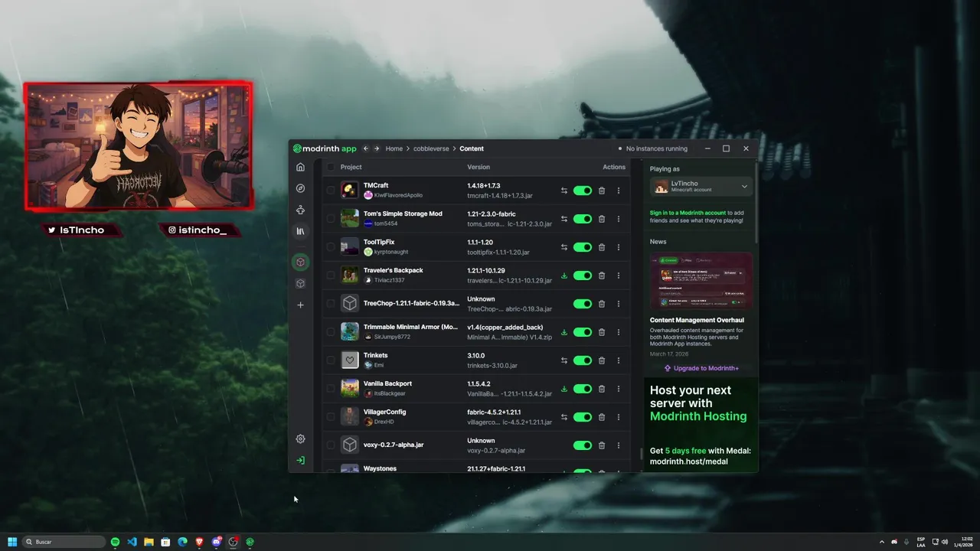This screenshot has height=551, width=980.
Task: Open more options for Vanilla Backport
Action: 619,389
